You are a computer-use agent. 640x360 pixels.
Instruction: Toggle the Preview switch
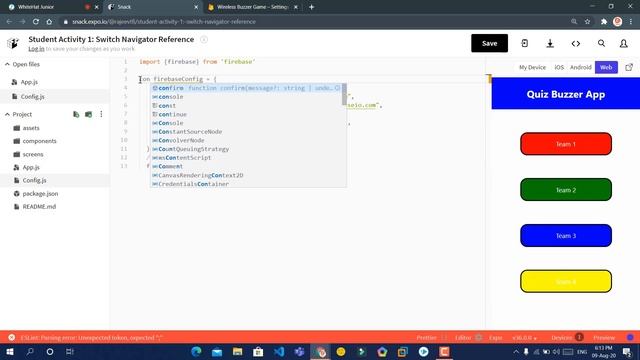tap(630, 338)
